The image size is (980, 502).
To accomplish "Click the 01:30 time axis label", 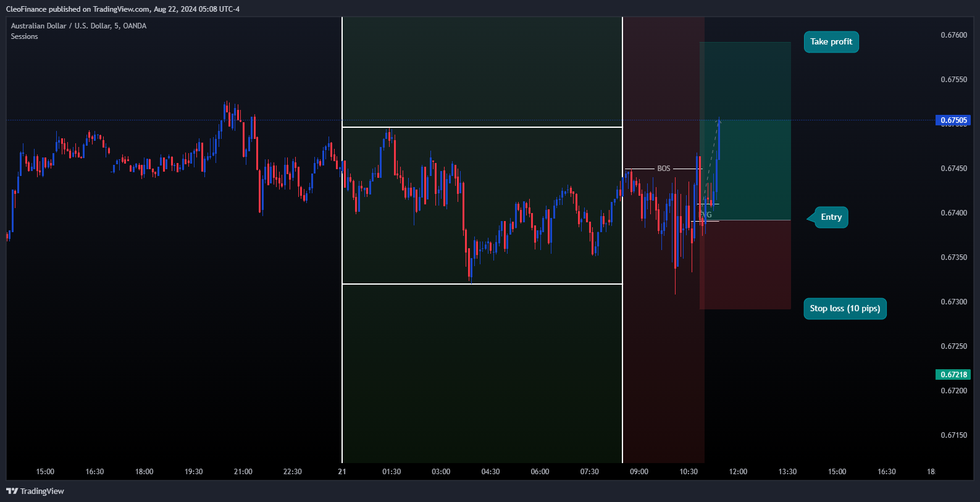I will [392, 472].
